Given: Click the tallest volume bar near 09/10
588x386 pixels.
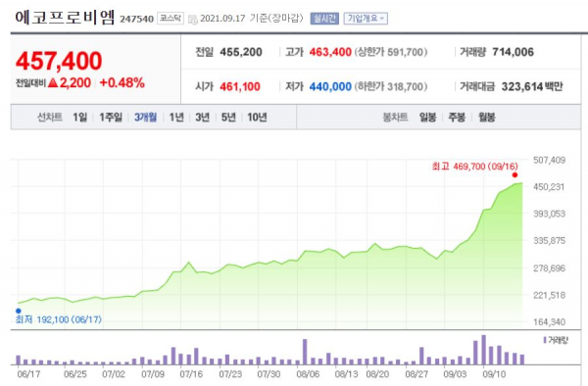Looking at the screenshot, I should coord(484,350).
